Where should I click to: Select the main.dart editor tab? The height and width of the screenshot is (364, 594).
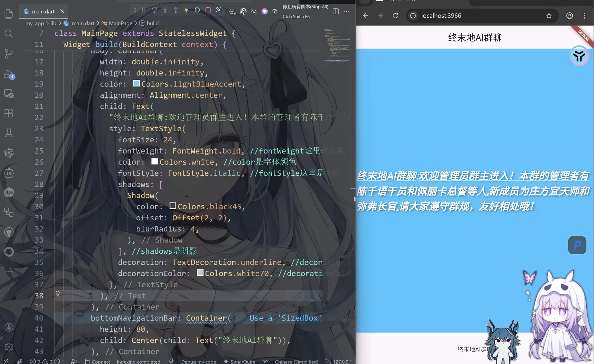click(43, 11)
